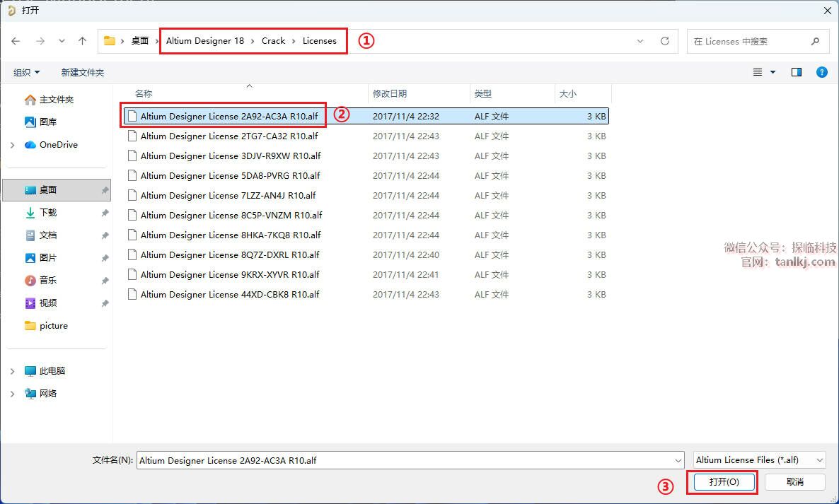Open 主文件夹 in sidebar

pyautogui.click(x=56, y=100)
